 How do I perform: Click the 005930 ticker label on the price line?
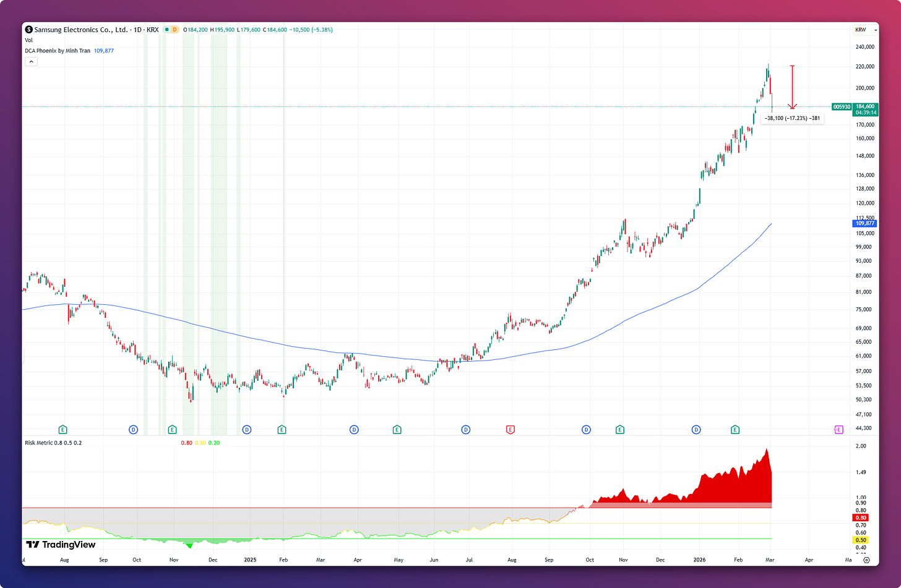[x=842, y=106]
